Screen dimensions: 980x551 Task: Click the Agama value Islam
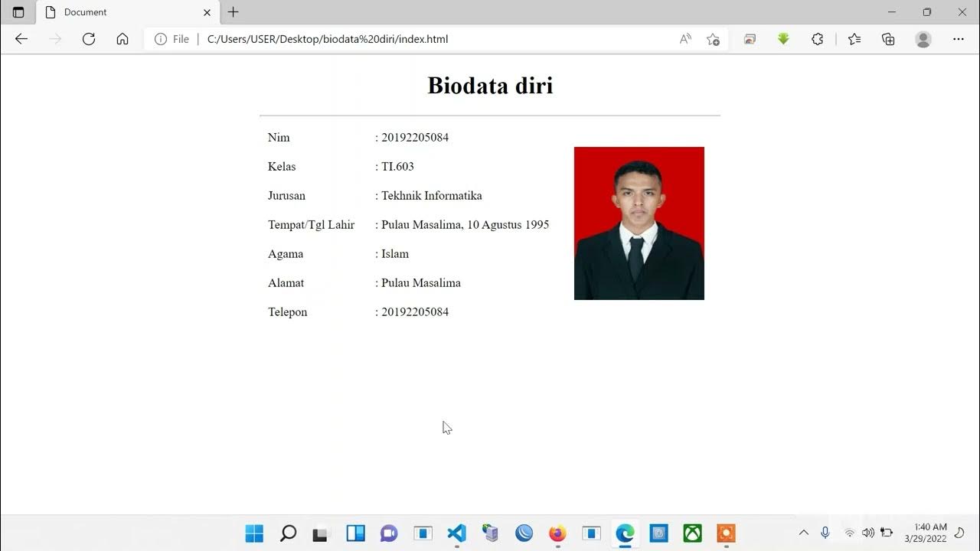(x=395, y=254)
